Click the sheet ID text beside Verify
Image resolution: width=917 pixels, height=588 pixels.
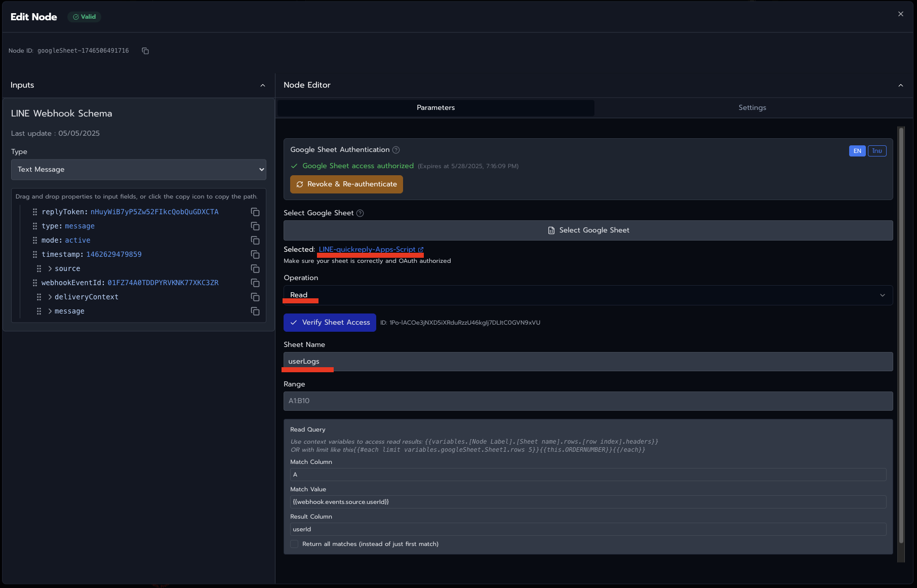(x=460, y=323)
